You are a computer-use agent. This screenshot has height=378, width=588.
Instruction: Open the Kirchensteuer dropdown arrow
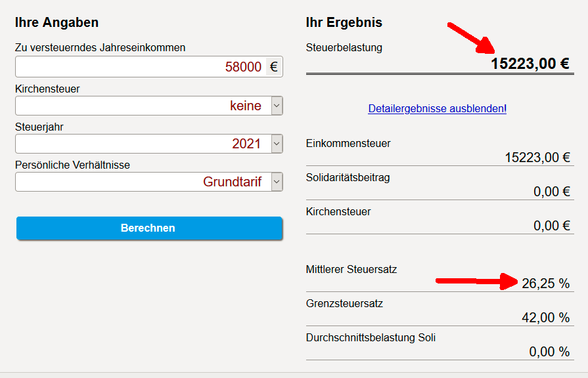(x=277, y=106)
